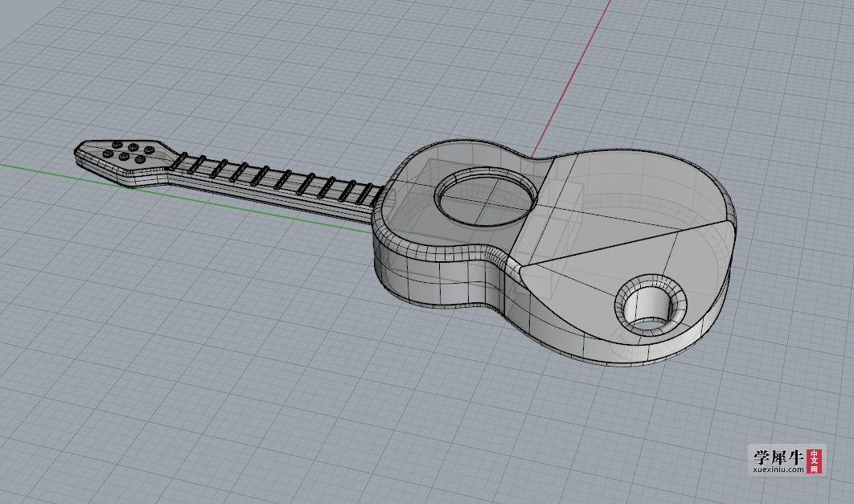The width and height of the screenshot is (854, 504).
Task: Select the small cylindrical hole in the lower body
Action: [x=651, y=305]
